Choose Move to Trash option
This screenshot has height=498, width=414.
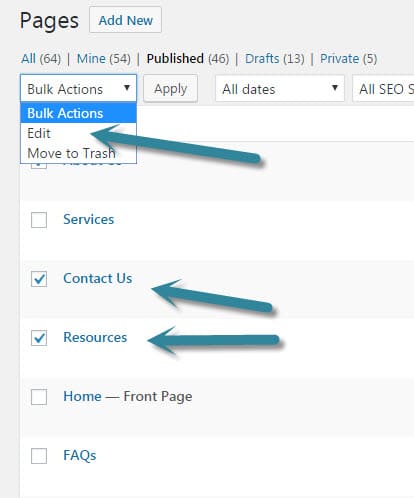pos(78,153)
